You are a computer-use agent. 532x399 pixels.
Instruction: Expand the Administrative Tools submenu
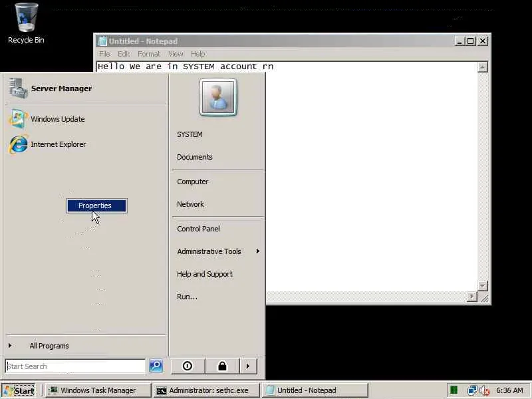(217, 251)
